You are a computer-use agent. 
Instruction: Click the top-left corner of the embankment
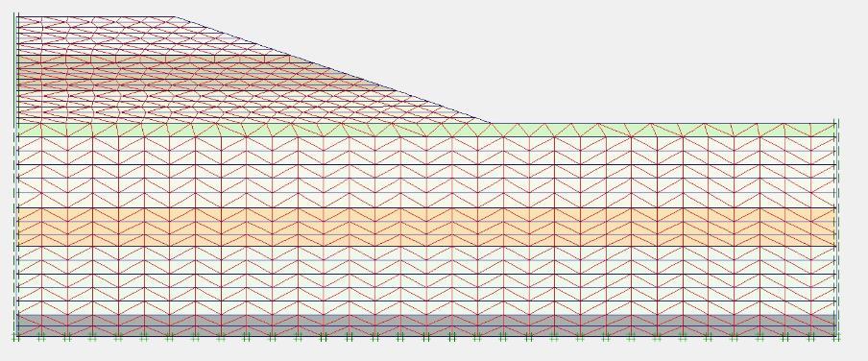[17, 17]
